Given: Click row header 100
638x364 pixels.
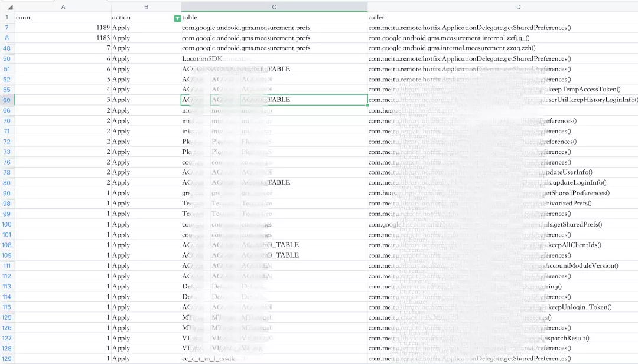Looking at the screenshot, I should point(6,224).
